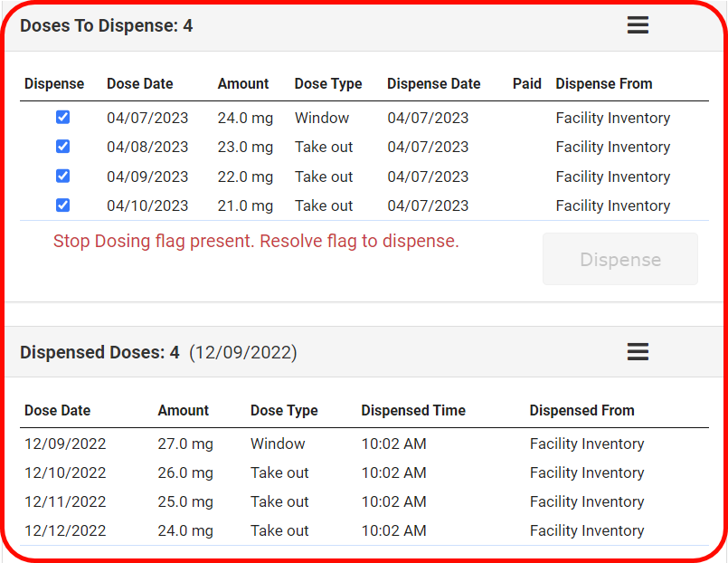Click the Paid column header
728x563 pixels.
tap(527, 83)
